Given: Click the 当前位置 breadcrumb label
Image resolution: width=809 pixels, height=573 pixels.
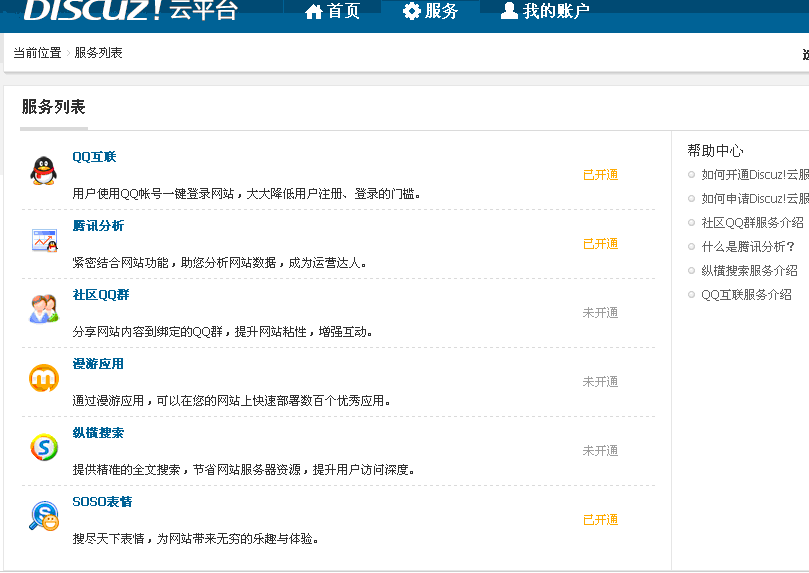Looking at the screenshot, I should [37, 53].
